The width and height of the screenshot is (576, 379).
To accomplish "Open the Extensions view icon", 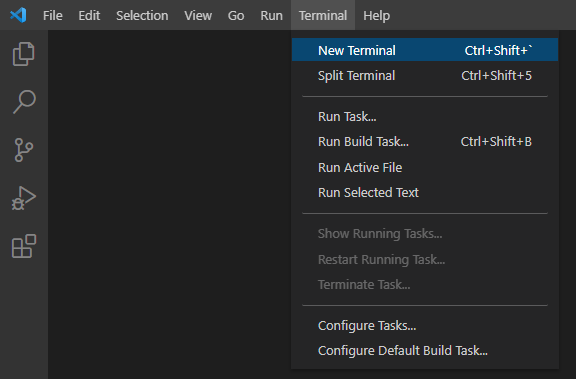I will pos(24,246).
